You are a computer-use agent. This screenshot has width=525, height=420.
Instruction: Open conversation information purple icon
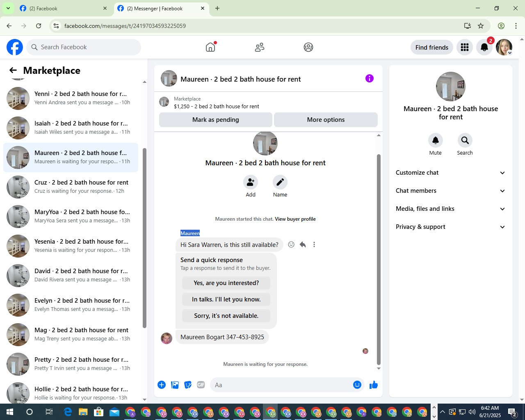coord(370,78)
